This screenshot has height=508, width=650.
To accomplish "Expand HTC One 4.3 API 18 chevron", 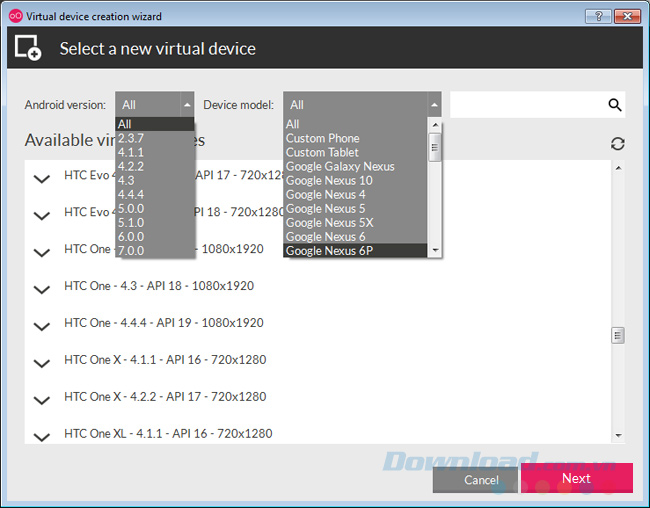I will point(42,289).
